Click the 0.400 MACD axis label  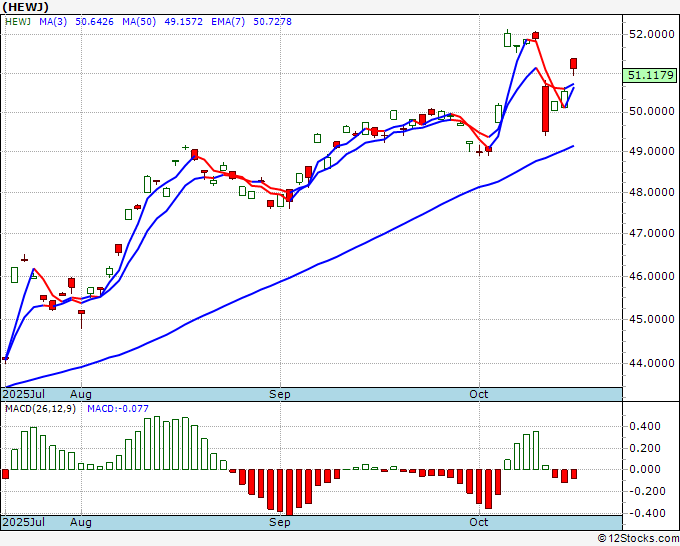647,426
